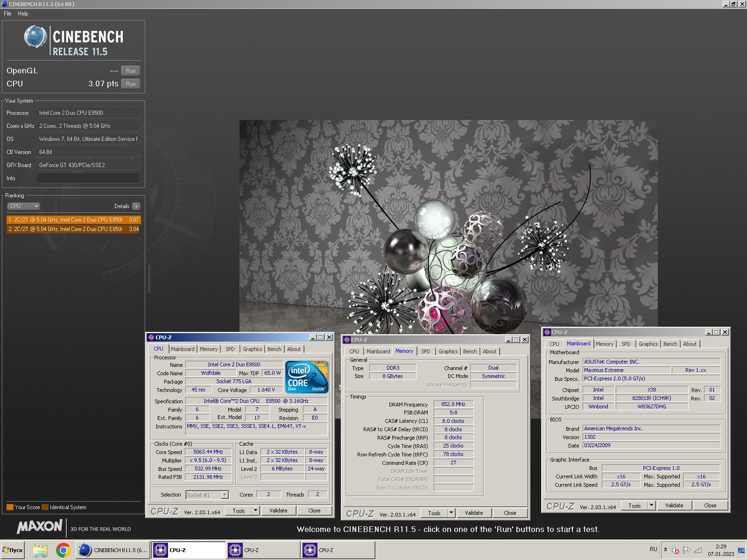Open Action Center flag tray icon
This screenshot has width=747, height=560.
coord(686,550)
